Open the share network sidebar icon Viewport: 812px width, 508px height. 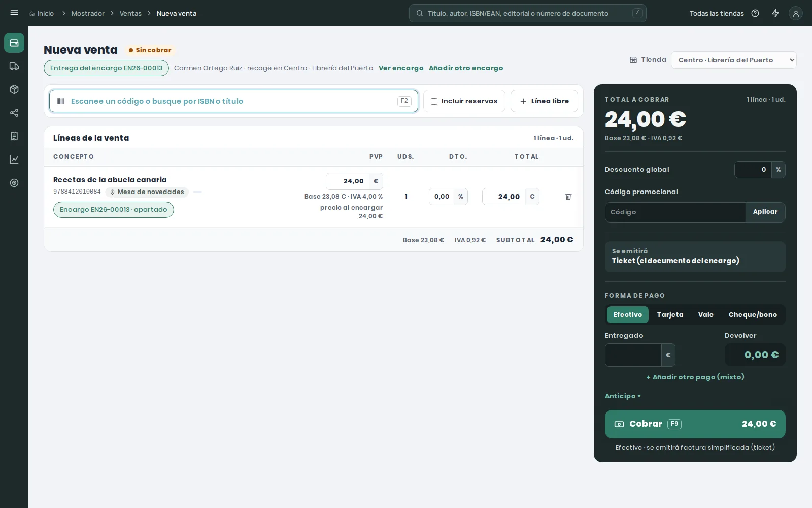[14, 113]
